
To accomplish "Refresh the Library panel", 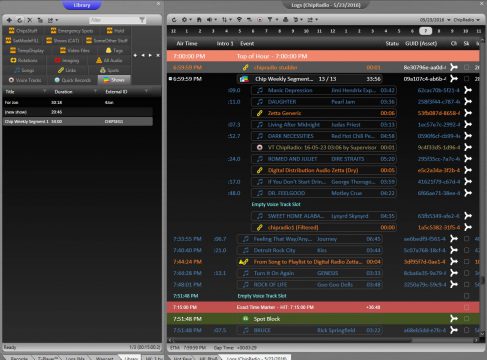I will coord(19,20).
